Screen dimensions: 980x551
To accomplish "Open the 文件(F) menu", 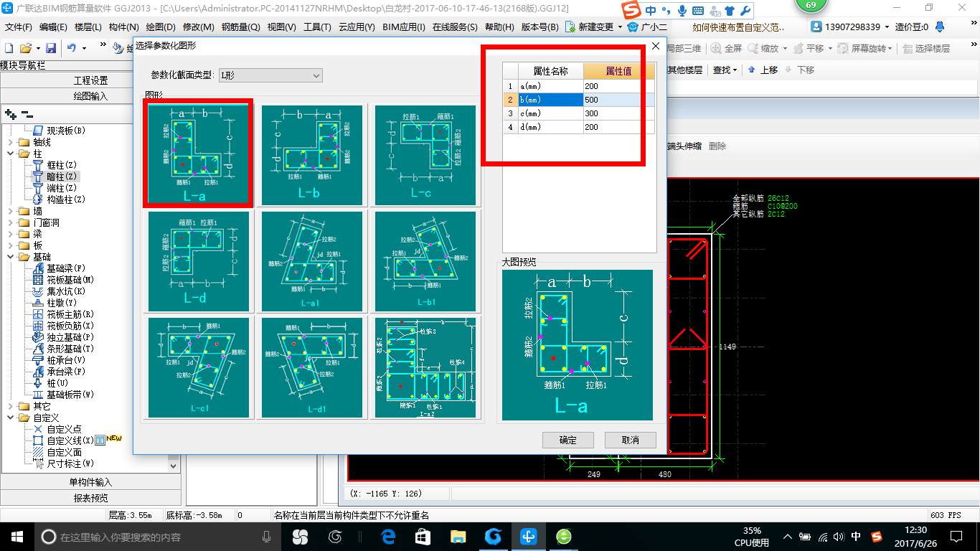I will pos(19,27).
